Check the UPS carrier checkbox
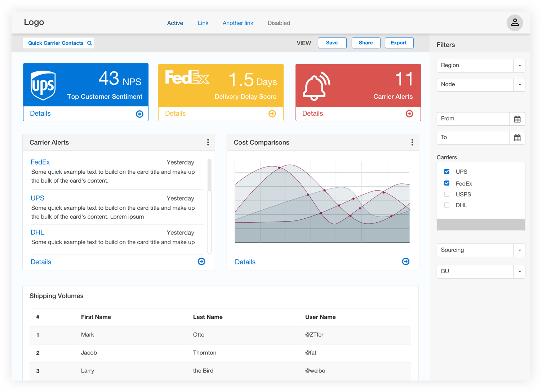Image resolution: width=542 pixels, height=392 pixels. coord(447,171)
